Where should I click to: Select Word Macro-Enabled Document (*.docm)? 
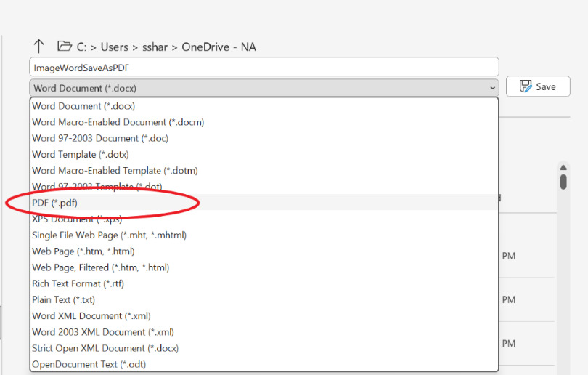(x=118, y=122)
